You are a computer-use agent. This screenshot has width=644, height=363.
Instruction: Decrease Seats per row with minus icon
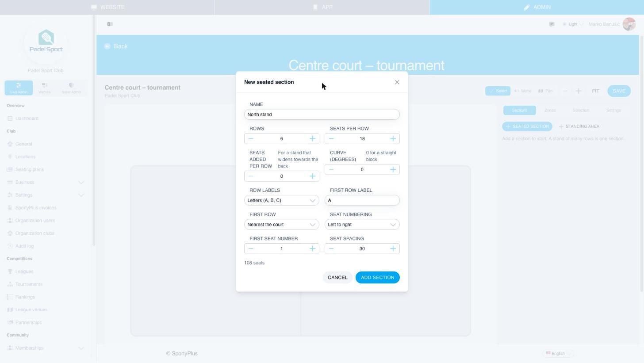331,139
